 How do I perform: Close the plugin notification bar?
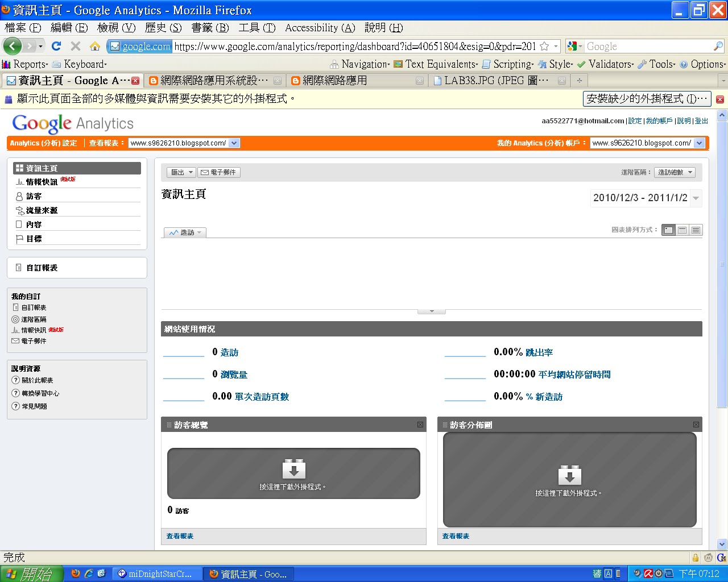coord(720,99)
